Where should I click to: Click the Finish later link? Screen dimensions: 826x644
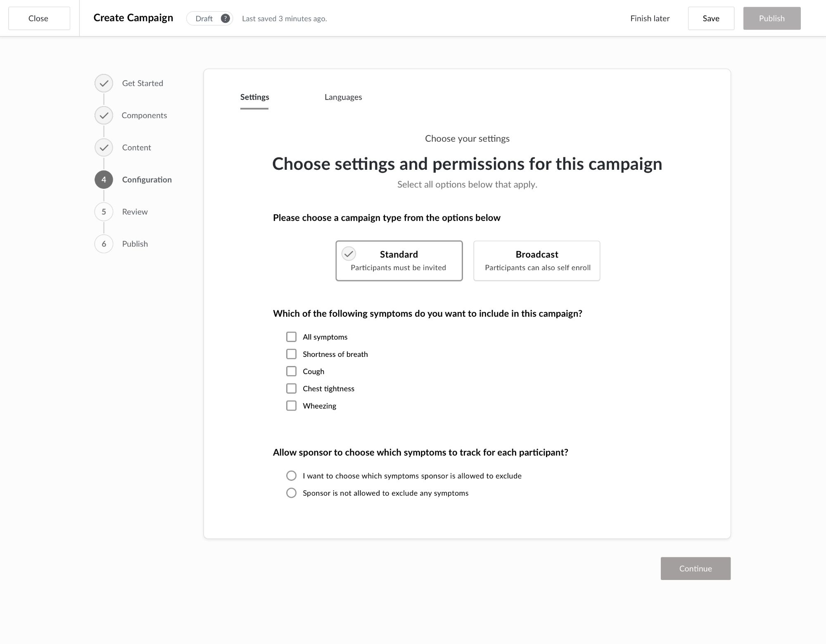(650, 19)
